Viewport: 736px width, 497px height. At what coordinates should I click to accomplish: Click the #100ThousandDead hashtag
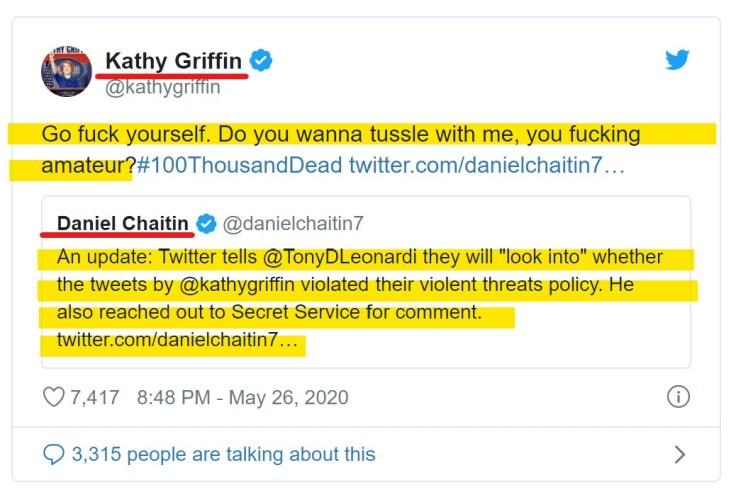point(239,165)
